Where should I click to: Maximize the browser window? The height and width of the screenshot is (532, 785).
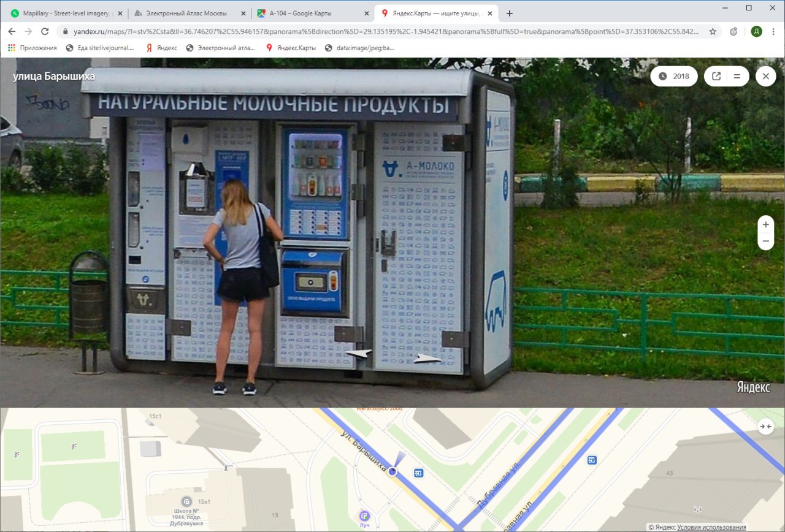click(x=749, y=7)
